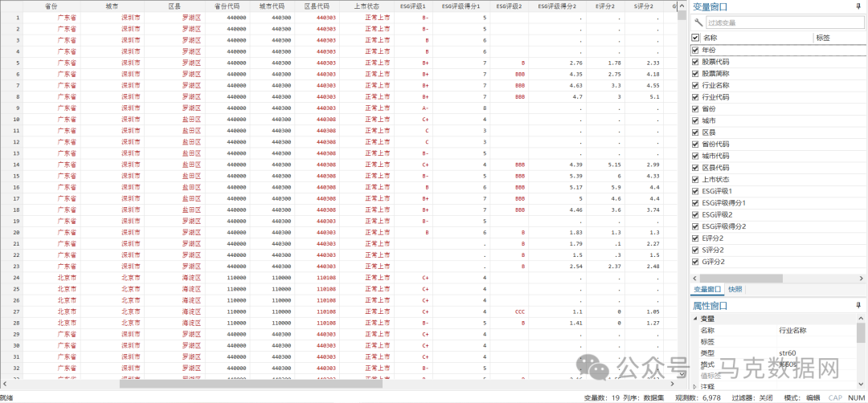Click the 属性窗口 panel pushpin icon

858,305
